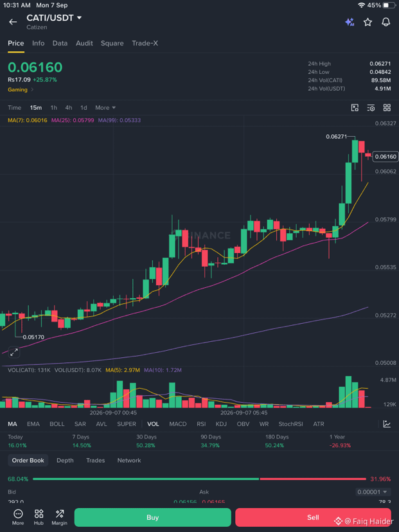399x532 pixels.
Task: Switch to the Depth tab
Action: click(65, 461)
